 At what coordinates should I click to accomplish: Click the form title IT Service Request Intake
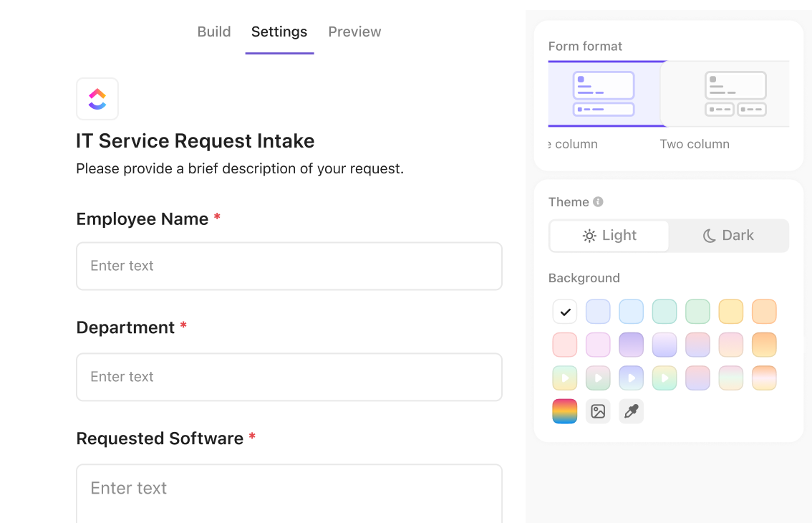tap(195, 140)
